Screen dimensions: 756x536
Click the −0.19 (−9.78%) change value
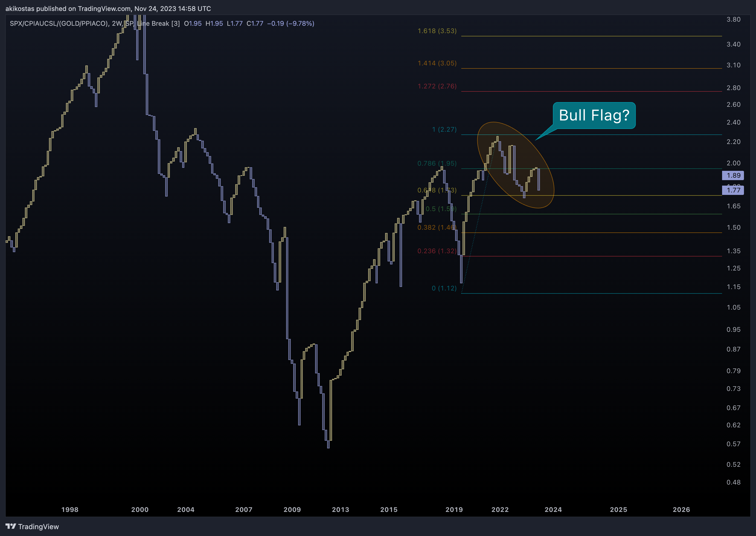[290, 24]
